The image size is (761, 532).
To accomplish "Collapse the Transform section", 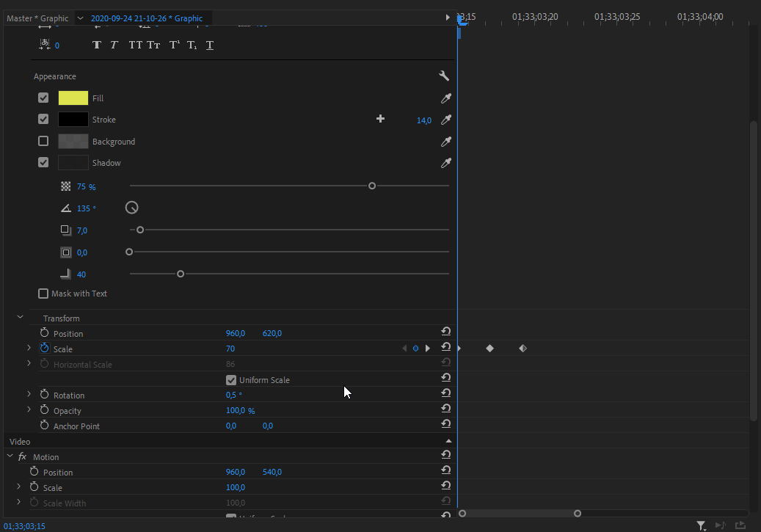I will pyautogui.click(x=20, y=318).
